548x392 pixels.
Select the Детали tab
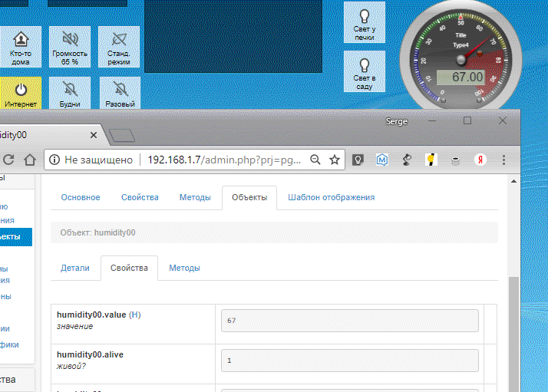(75, 268)
